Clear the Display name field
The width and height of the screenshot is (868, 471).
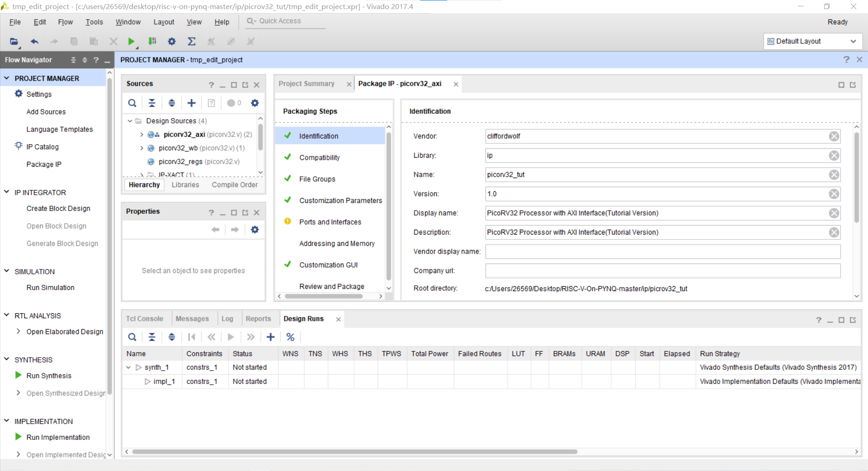834,213
